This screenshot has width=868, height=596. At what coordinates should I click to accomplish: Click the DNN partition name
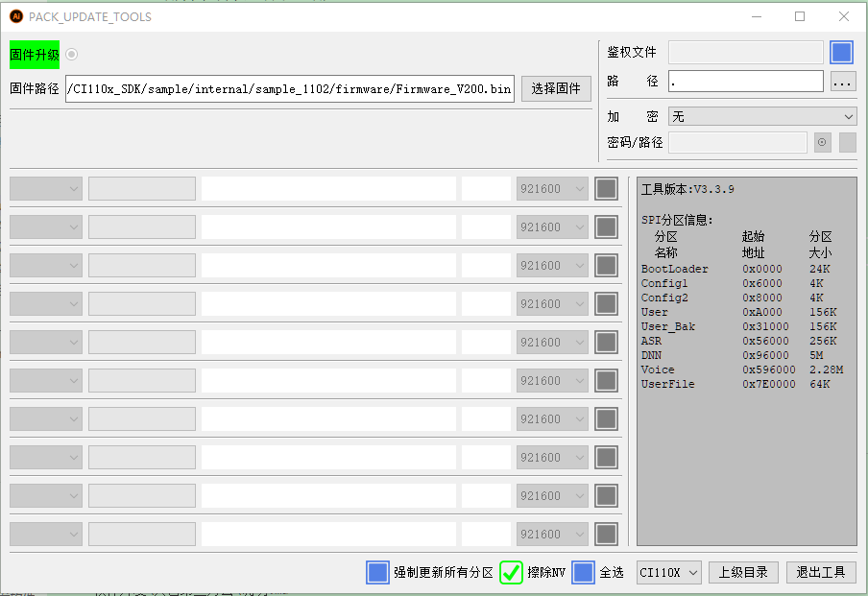pyautogui.click(x=651, y=355)
